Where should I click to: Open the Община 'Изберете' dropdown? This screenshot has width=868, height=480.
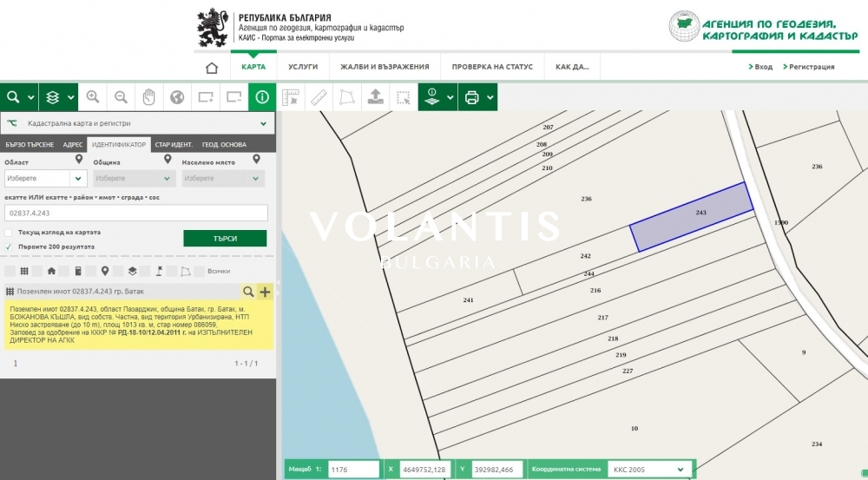coord(134,178)
